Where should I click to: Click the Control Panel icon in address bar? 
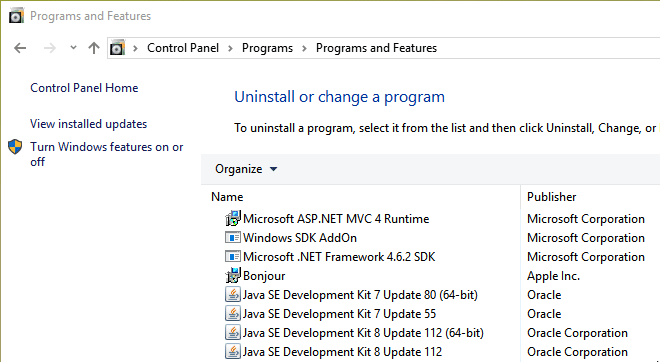117,48
